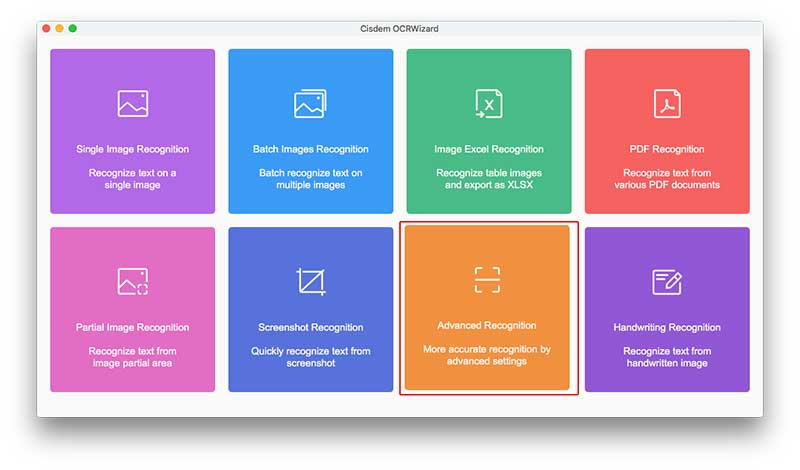
Task: Click the stacked images Batch Recognition icon
Action: [310, 104]
